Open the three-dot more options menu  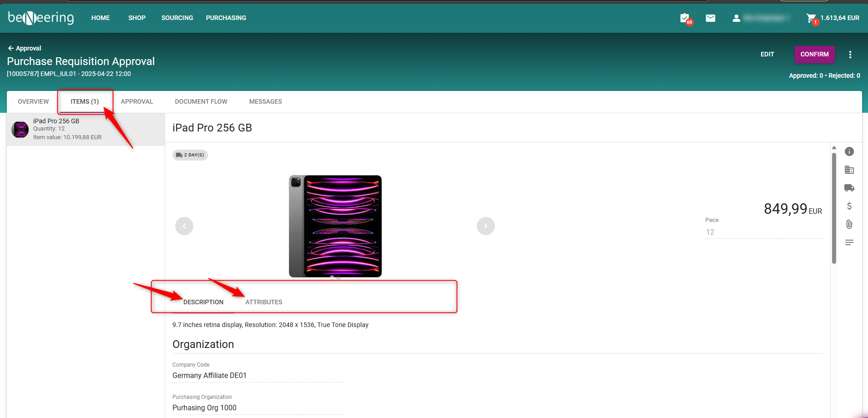pos(850,55)
